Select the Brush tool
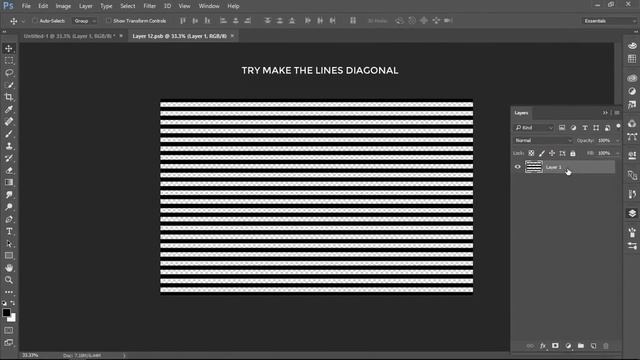Screen dimensions: 640x360 click(9, 134)
